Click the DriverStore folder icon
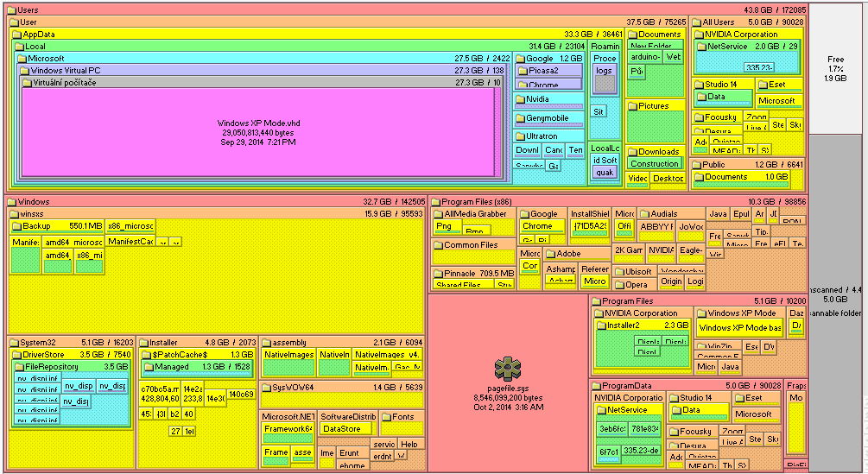The width and height of the screenshot is (868, 474). point(16,355)
